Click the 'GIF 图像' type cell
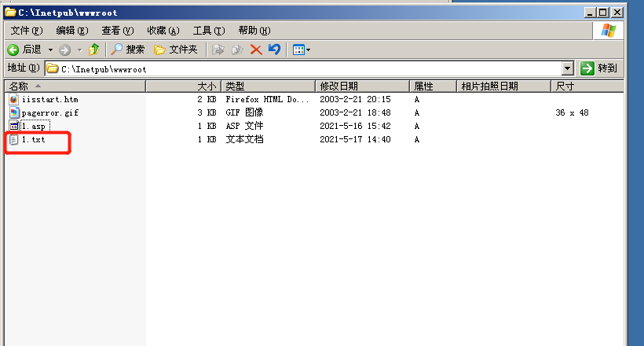The image size is (644, 346). [244, 112]
